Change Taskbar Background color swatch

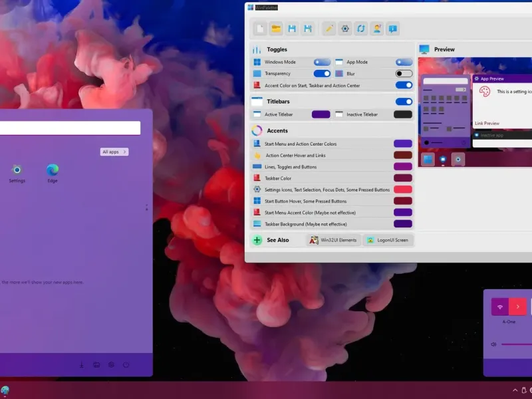coord(403,224)
